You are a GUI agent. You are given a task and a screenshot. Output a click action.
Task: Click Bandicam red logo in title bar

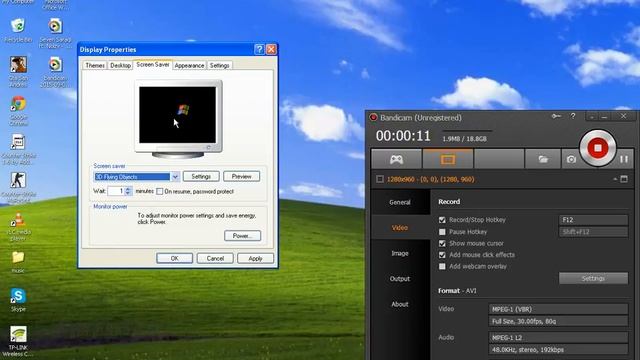click(x=373, y=118)
